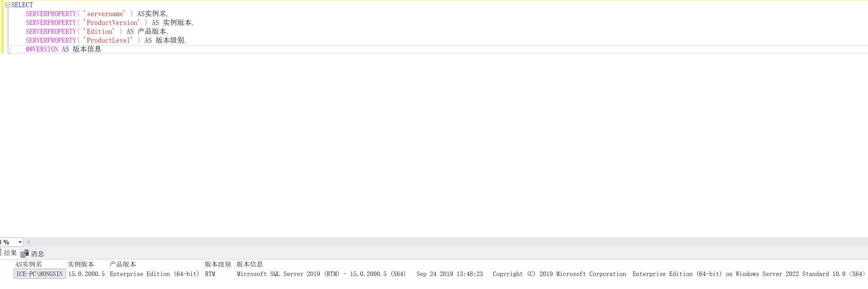Click the 'ProductLevel' string in the query
The image size is (868, 289).
click(109, 40)
